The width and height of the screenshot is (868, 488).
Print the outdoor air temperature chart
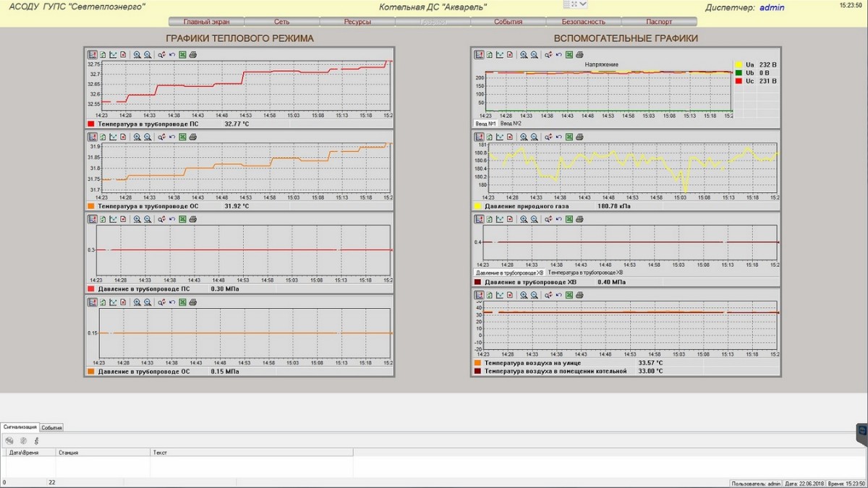pyautogui.click(x=579, y=295)
